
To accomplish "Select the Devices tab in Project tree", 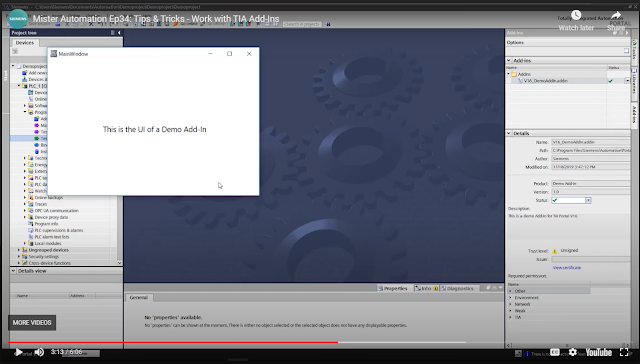I will point(25,42).
